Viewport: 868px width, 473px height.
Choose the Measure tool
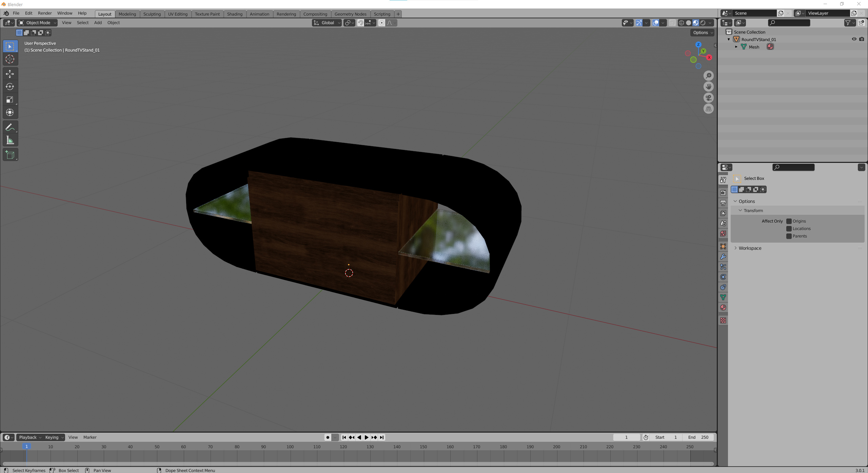[10, 140]
